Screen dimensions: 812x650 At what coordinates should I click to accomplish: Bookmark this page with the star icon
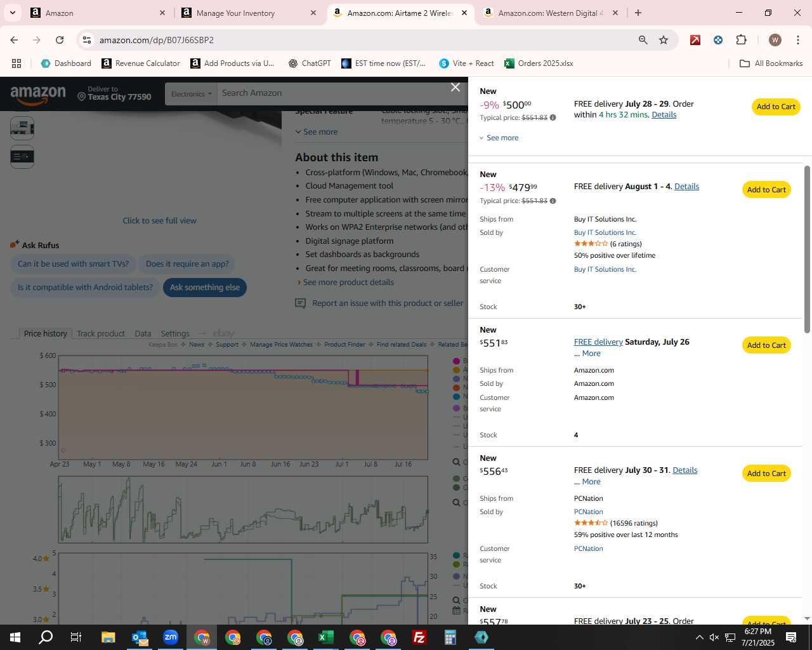tap(664, 40)
